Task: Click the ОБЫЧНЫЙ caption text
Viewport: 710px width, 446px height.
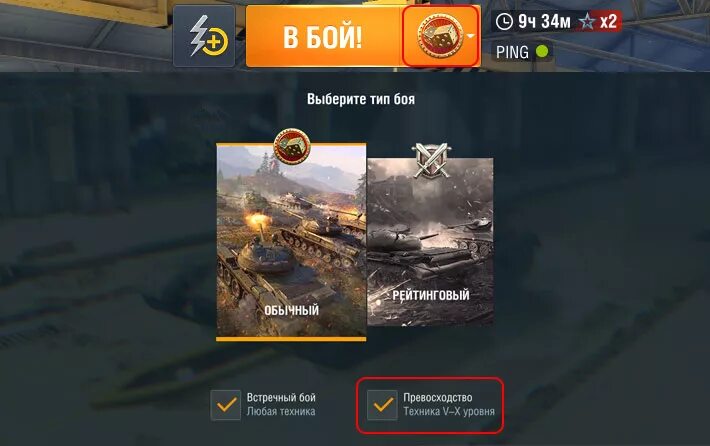Action: tap(291, 310)
